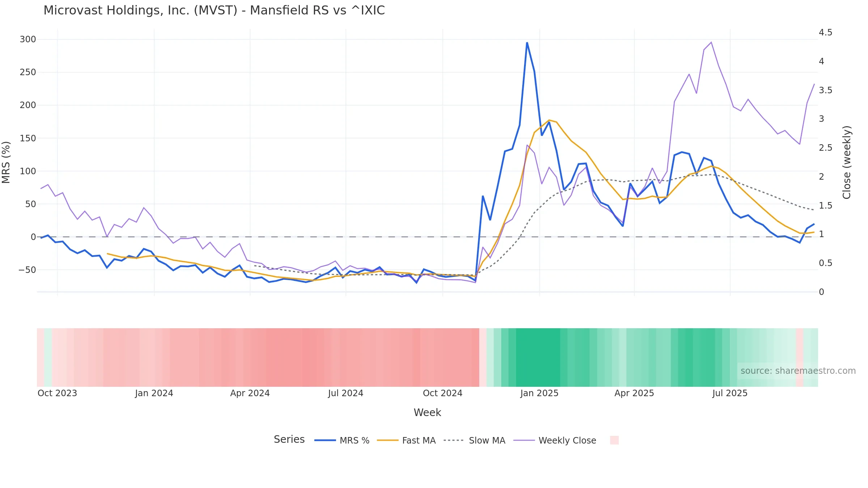Click the 4.5 tick on the Close axis
This screenshot has height=488, width=868.
pos(826,33)
